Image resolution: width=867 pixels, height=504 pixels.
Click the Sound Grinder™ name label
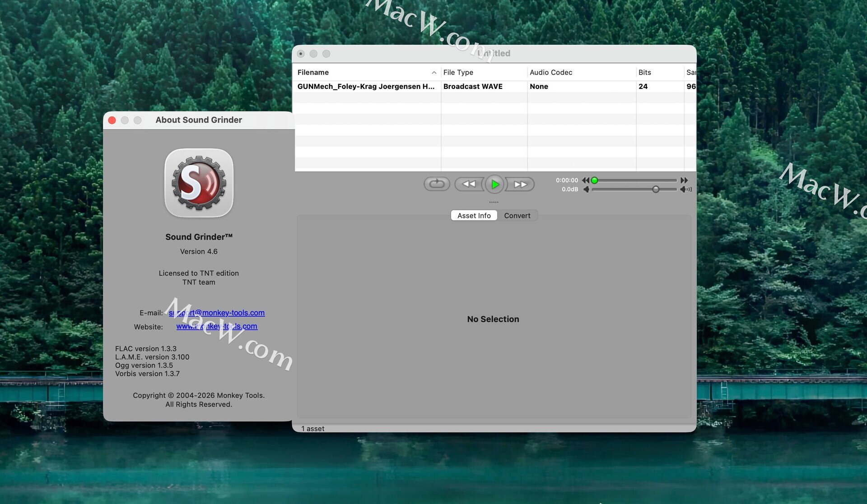click(199, 237)
